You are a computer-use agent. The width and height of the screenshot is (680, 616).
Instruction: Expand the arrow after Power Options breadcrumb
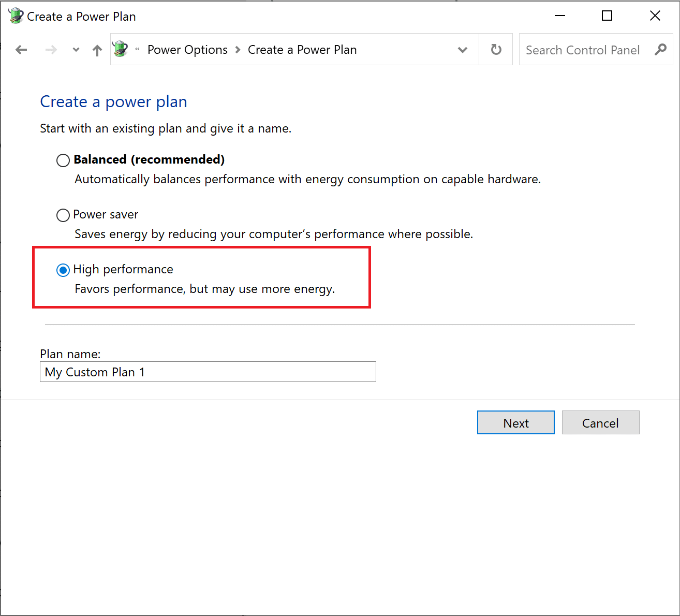point(238,50)
